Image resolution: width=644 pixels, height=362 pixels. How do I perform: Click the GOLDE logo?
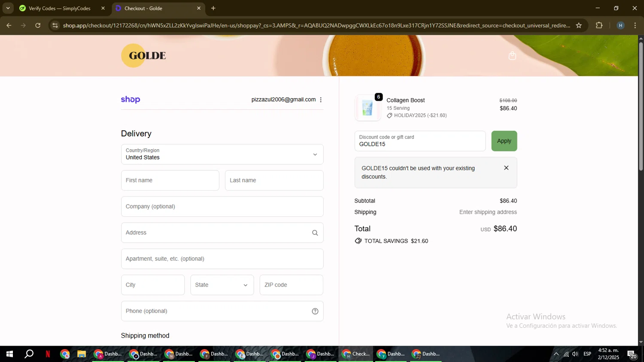(x=144, y=55)
